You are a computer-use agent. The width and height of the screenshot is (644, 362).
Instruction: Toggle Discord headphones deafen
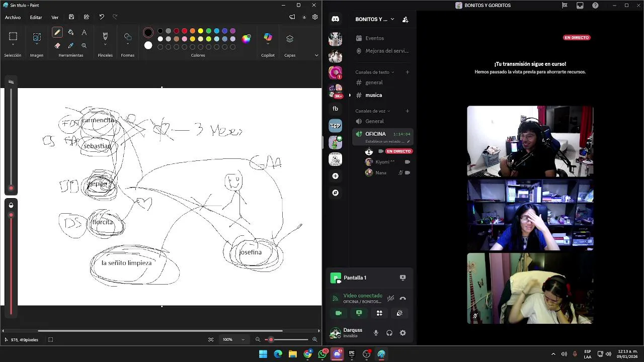(389, 333)
